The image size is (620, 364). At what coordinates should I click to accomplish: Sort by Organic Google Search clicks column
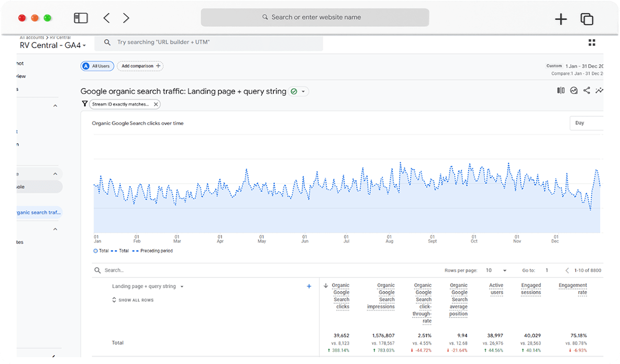pyautogui.click(x=340, y=296)
